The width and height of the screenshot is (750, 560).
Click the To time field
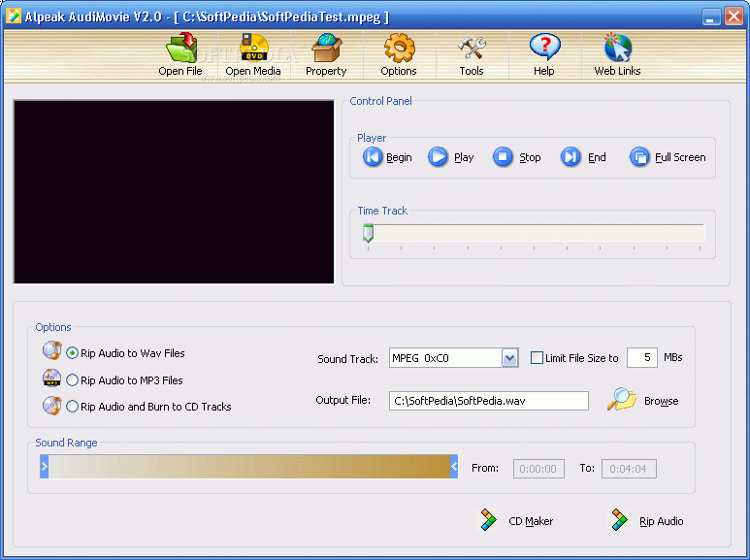pos(629,469)
